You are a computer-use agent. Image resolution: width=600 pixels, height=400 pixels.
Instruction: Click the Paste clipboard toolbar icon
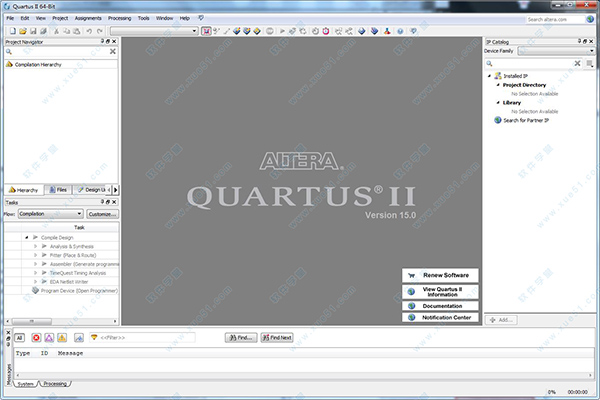(77, 31)
